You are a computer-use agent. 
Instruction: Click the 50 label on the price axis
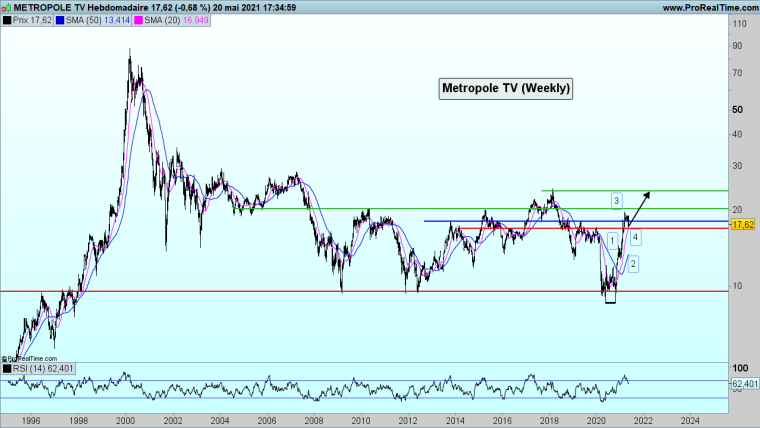coord(737,110)
